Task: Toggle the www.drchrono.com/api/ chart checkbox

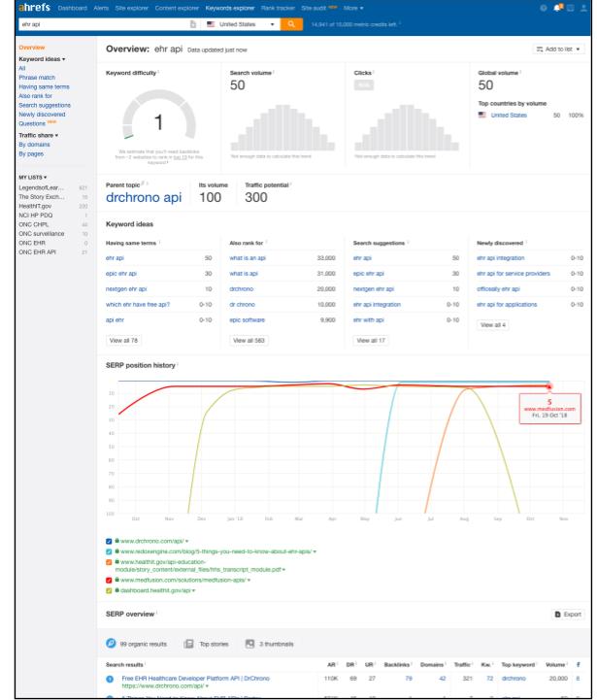Action: tap(109, 541)
